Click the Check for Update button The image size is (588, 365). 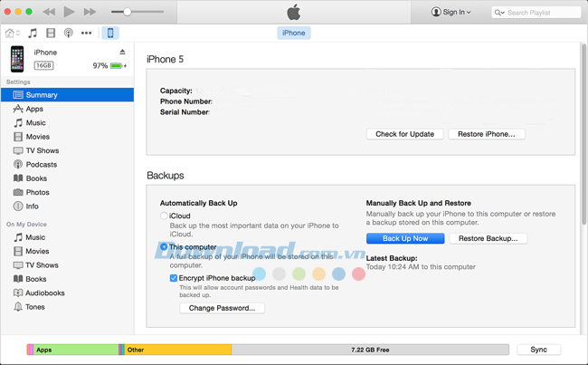pos(404,134)
